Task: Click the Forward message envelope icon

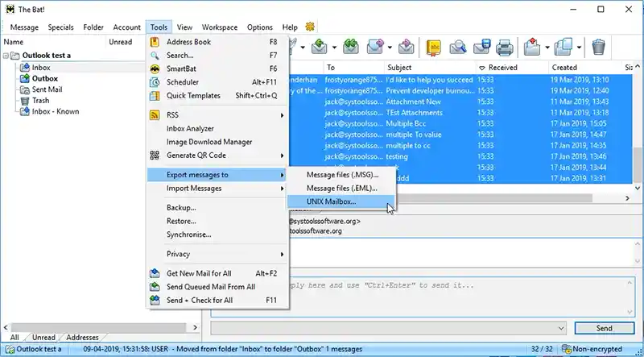Action: (x=375, y=47)
